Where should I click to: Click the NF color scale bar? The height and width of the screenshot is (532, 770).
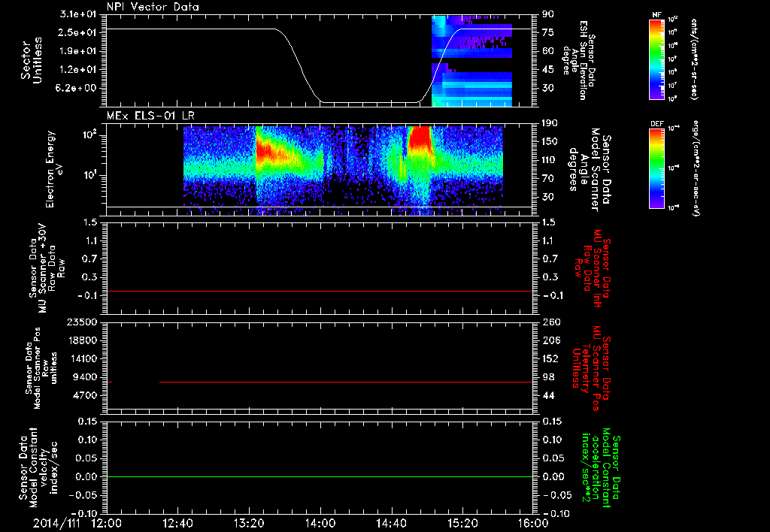(656, 59)
